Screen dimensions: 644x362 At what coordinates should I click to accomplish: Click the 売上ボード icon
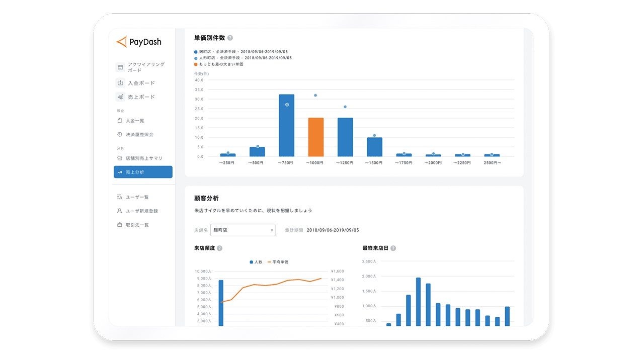(x=120, y=97)
